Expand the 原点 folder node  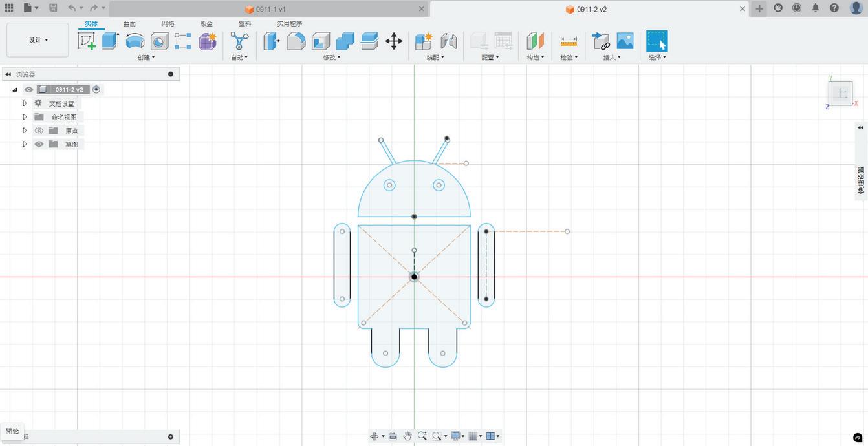point(25,131)
